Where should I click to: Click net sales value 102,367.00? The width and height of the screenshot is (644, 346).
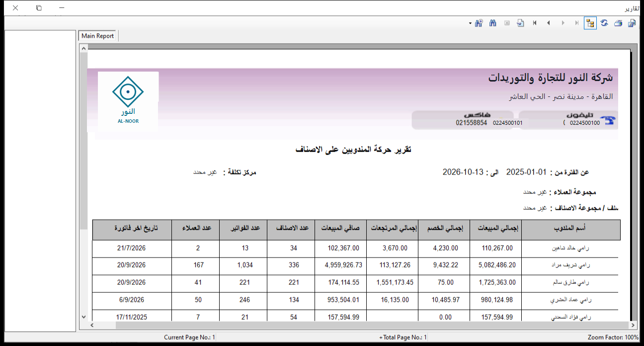click(343, 248)
